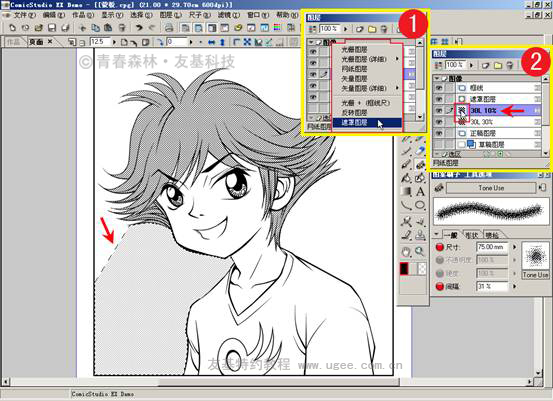Collapse the 图像 group above the 框线 layer
The width and height of the screenshot is (553, 401).
437,78
